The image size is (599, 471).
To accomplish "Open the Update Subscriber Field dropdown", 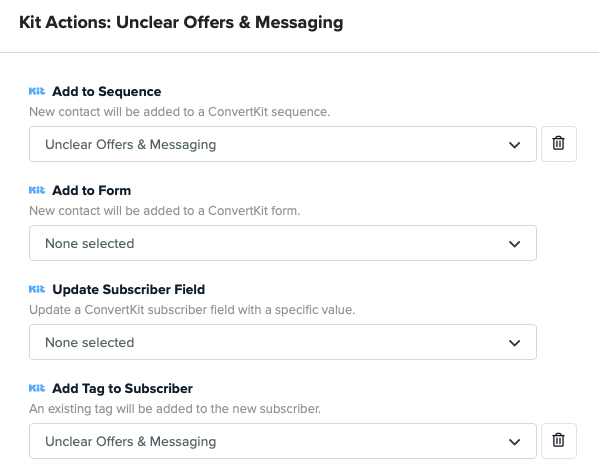I will coord(283,342).
